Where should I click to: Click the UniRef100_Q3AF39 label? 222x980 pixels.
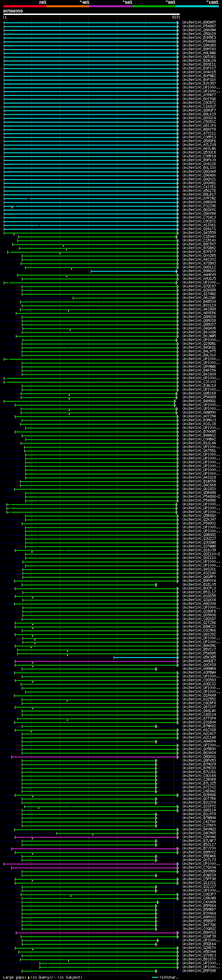click(x=199, y=936)
